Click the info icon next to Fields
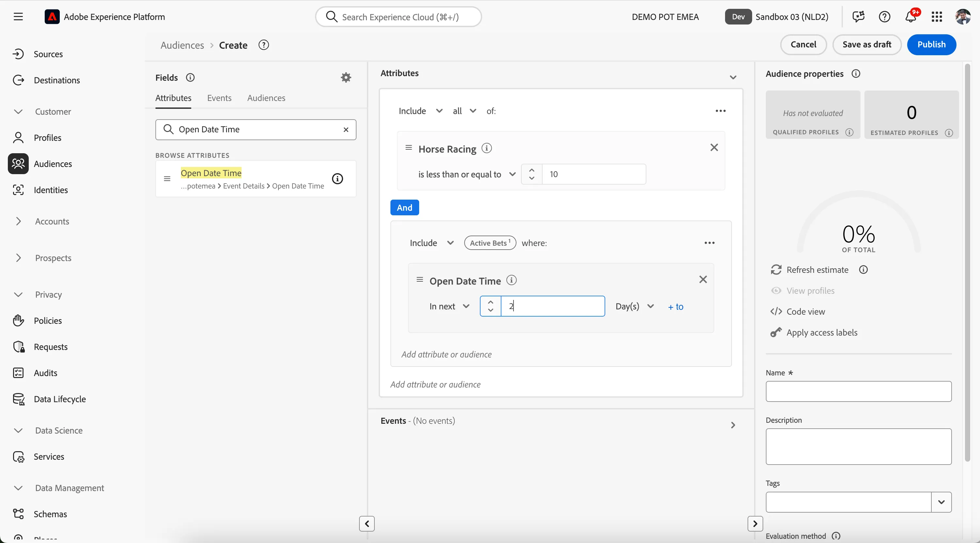980x543 pixels. pyautogui.click(x=190, y=78)
